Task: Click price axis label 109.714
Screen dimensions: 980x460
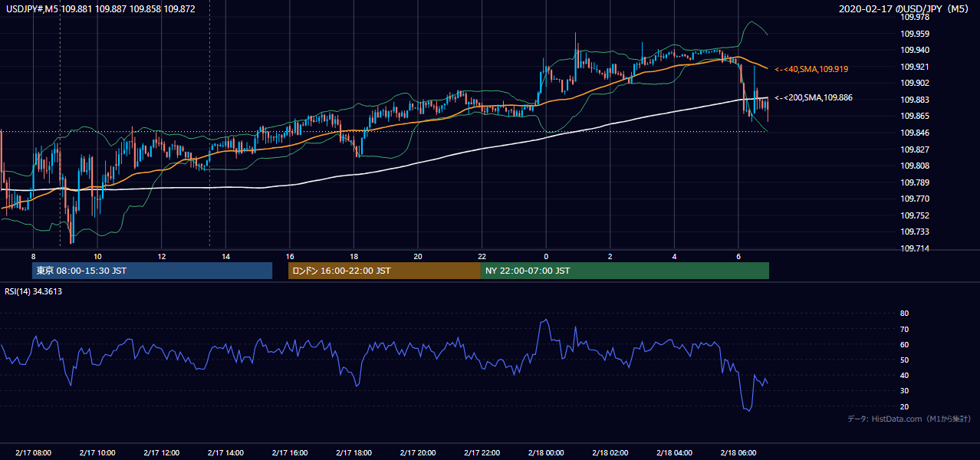Action: pos(914,248)
